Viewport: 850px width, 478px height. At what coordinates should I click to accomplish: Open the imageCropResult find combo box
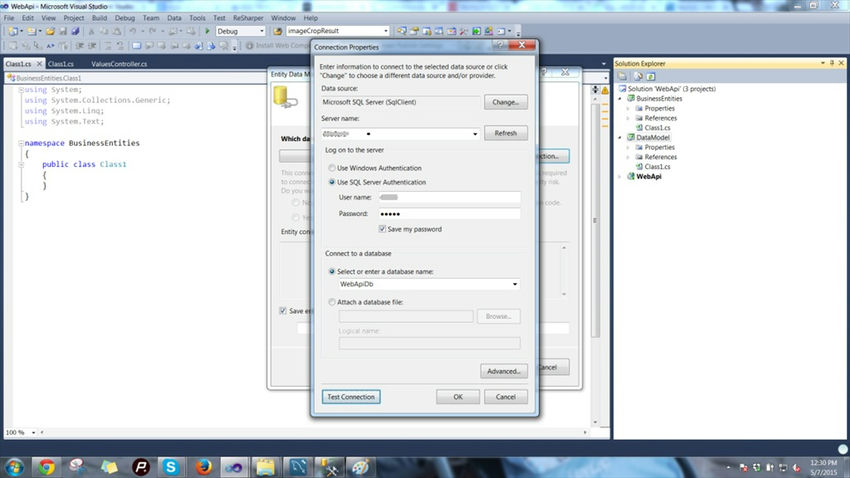click(385, 31)
